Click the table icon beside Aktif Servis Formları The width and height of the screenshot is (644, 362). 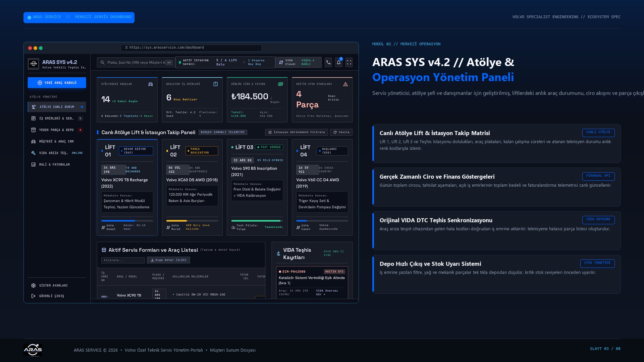[x=104, y=250]
